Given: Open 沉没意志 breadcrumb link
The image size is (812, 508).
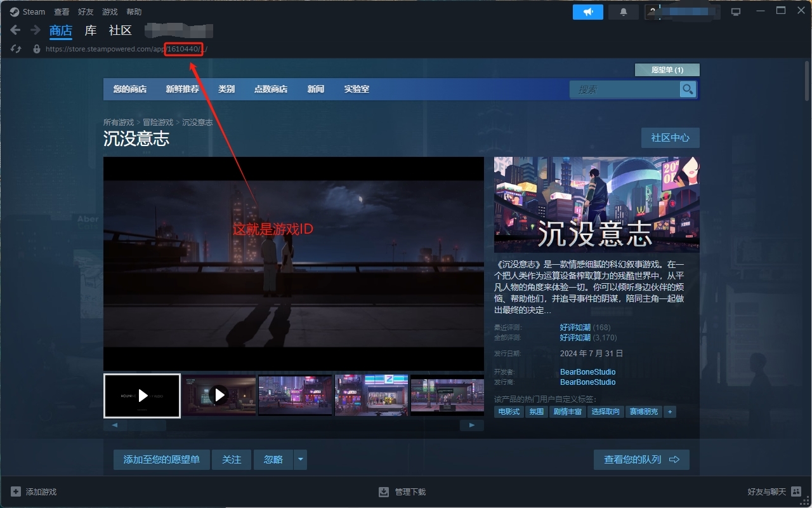Looking at the screenshot, I should 197,122.
